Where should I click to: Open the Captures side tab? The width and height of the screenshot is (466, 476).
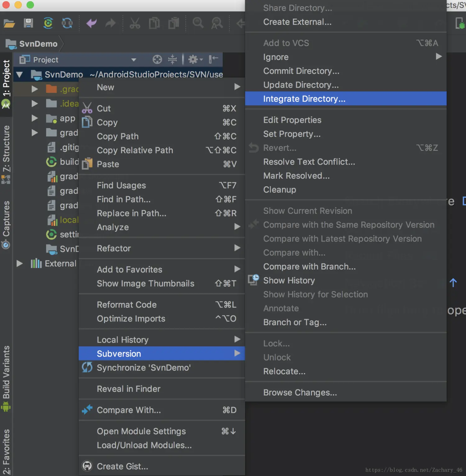[6, 225]
